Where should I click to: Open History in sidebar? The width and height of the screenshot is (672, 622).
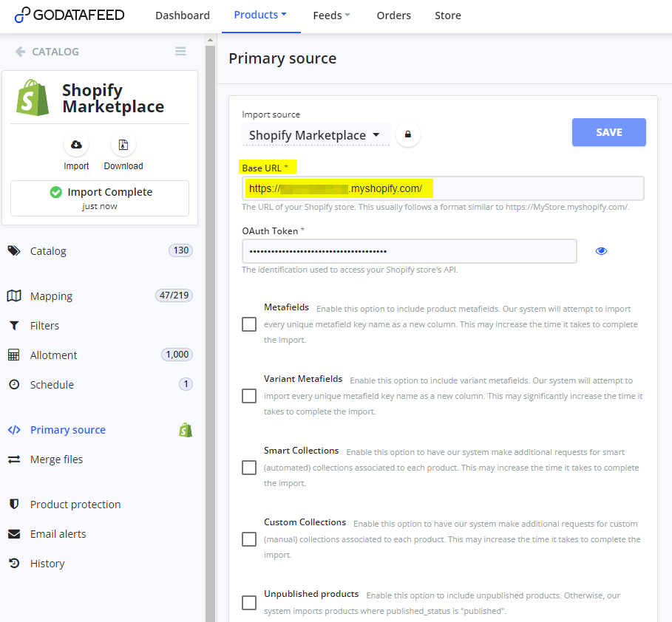47,564
